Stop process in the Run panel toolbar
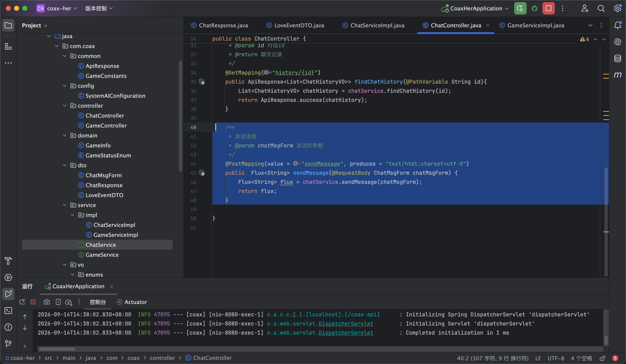The image size is (626, 364). (33, 302)
